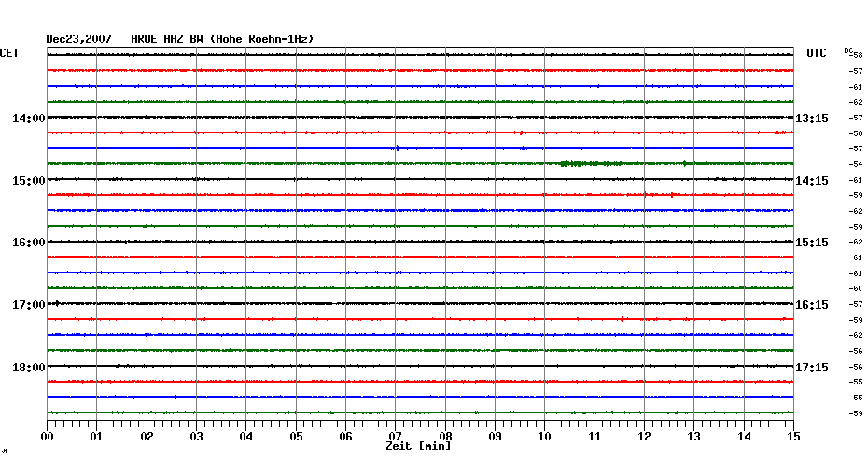Screen dimensions: 868x461
Task: Select the station title HROE HHZ BW
Action: pyautogui.click(x=167, y=39)
